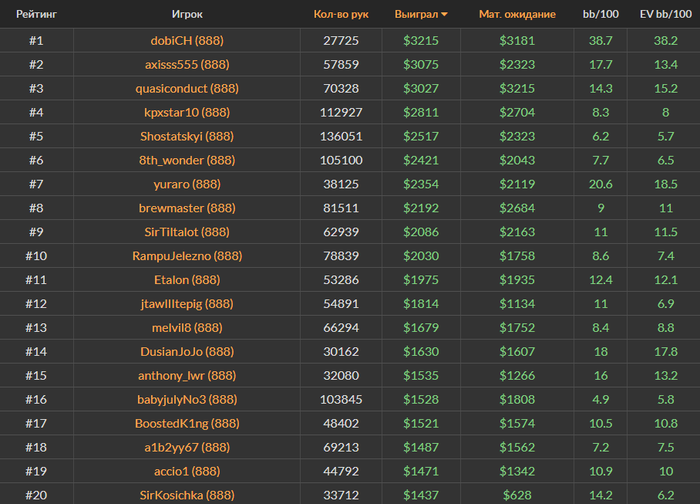This screenshot has height=504, width=700.
Task: Select hands count 70328
Action: coord(341,88)
